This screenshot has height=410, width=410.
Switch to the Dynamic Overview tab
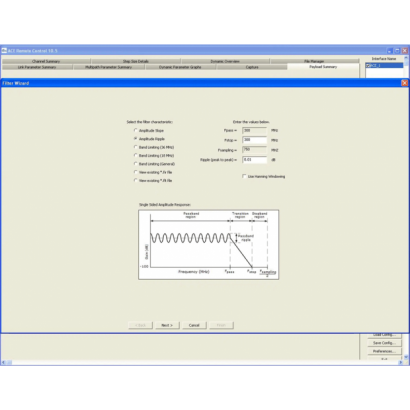pos(225,61)
